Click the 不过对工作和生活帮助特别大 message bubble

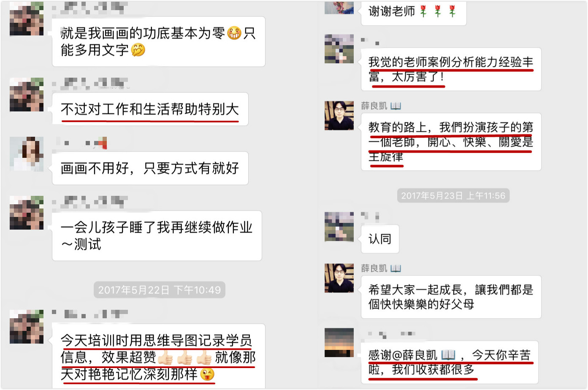(150, 109)
